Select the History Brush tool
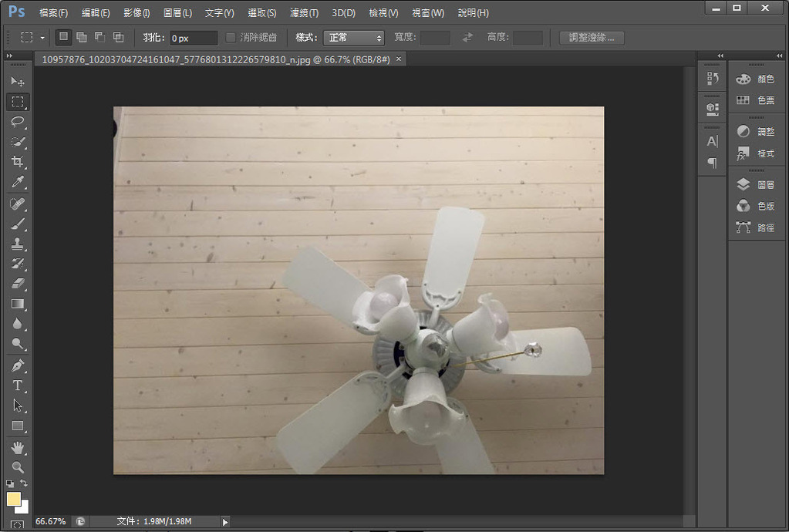The width and height of the screenshot is (789, 532). tap(18, 264)
